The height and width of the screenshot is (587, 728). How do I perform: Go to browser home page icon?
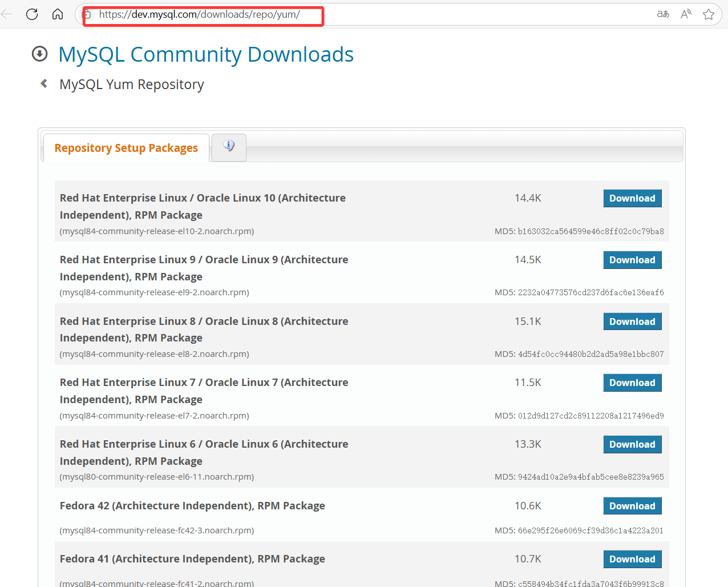pos(58,14)
